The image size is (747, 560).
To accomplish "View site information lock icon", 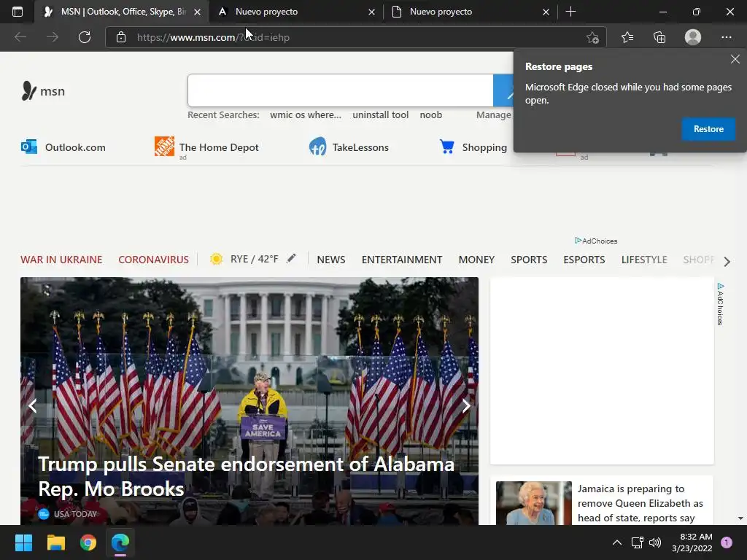I will [x=121, y=37].
